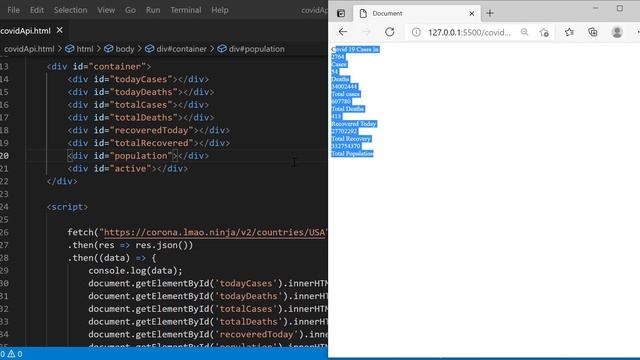This screenshot has height=360, width=640.
Task: Click the 332754370 value on the page
Action: (x=346, y=146)
